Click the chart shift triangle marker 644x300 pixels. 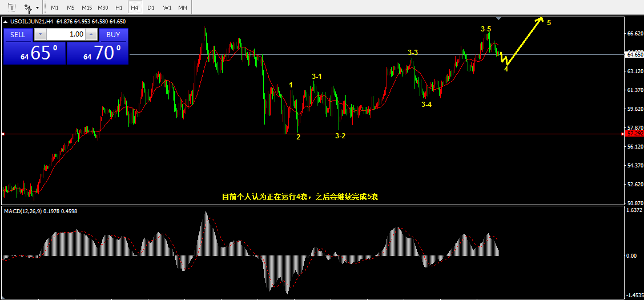(x=498, y=18)
